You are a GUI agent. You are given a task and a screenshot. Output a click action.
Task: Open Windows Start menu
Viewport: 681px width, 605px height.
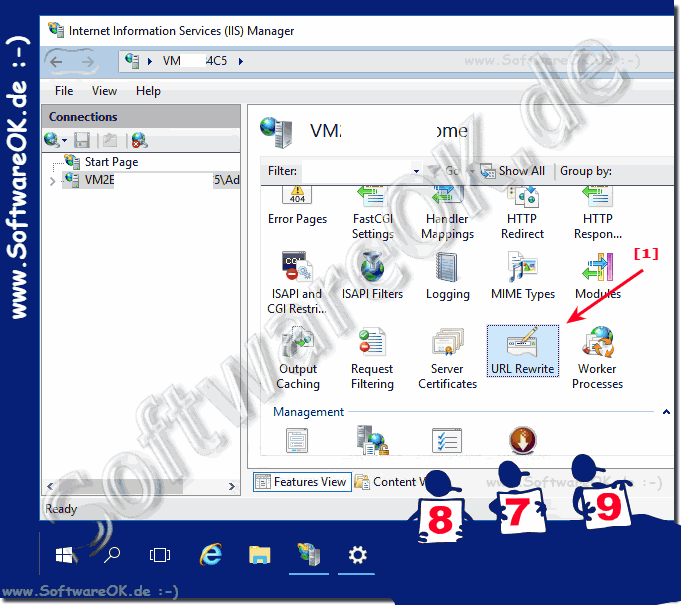pos(65,555)
